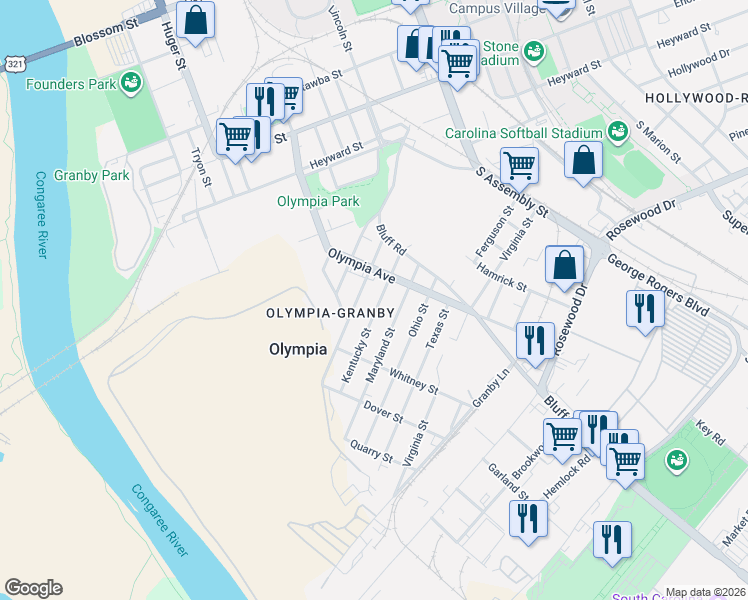Open the green park pin near Key Rd
The image size is (748, 600).
point(676,461)
